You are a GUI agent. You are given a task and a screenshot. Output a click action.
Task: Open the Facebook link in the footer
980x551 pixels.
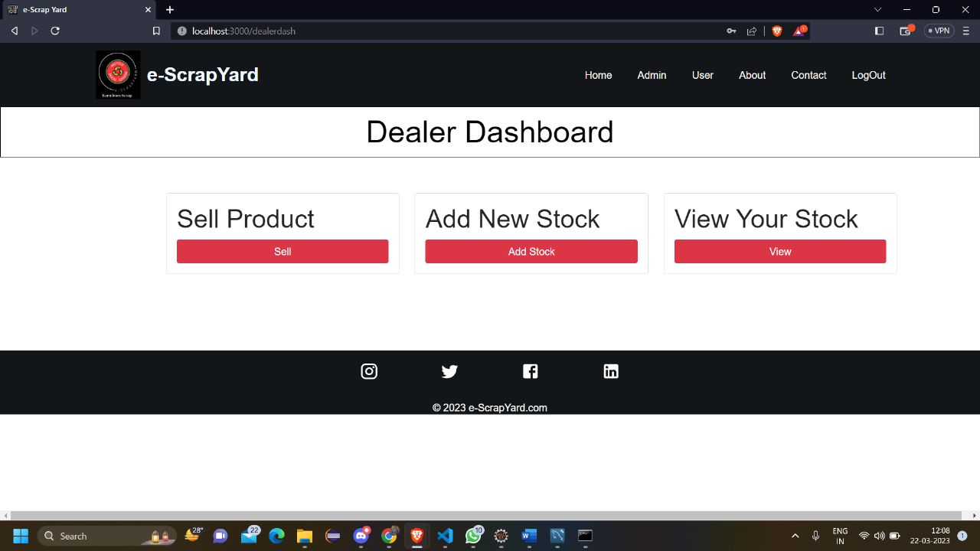(x=530, y=371)
